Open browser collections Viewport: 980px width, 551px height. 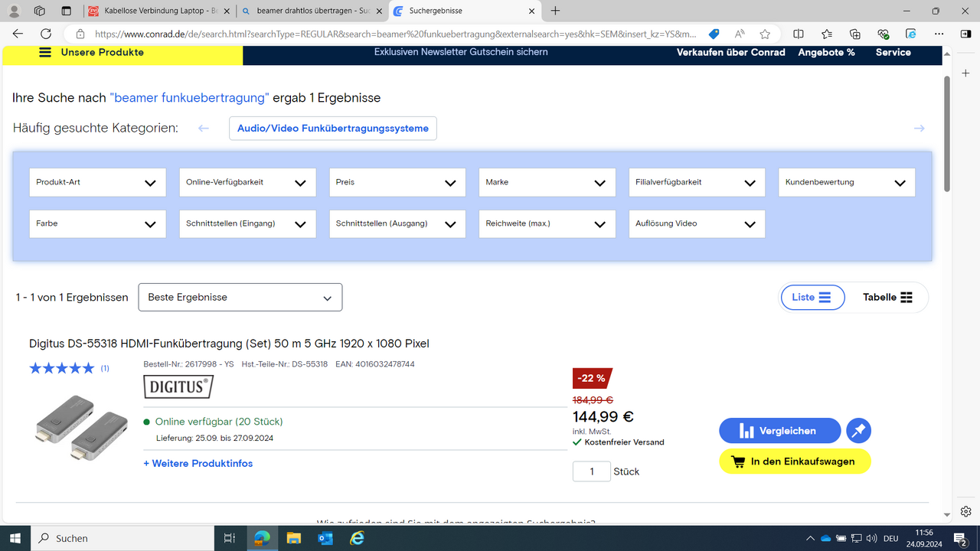click(x=855, y=34)
